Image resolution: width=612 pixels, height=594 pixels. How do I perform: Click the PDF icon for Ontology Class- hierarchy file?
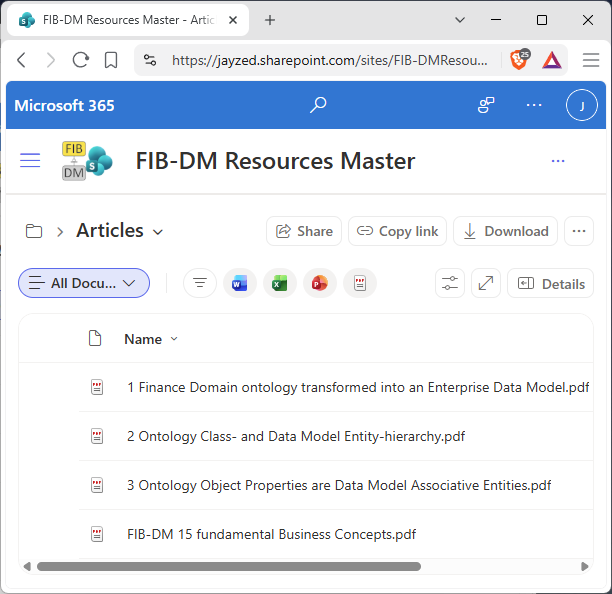click(97, 436)
